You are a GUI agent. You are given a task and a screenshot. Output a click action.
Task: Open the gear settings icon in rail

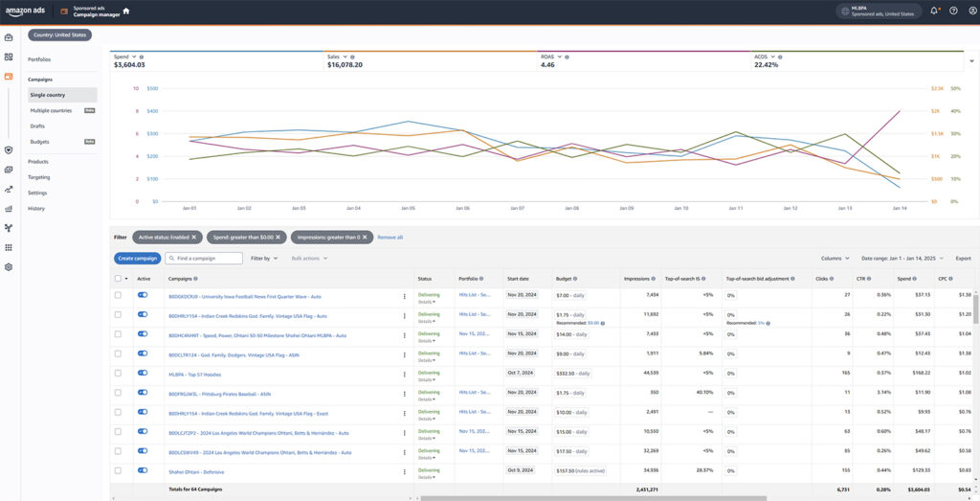8,266
